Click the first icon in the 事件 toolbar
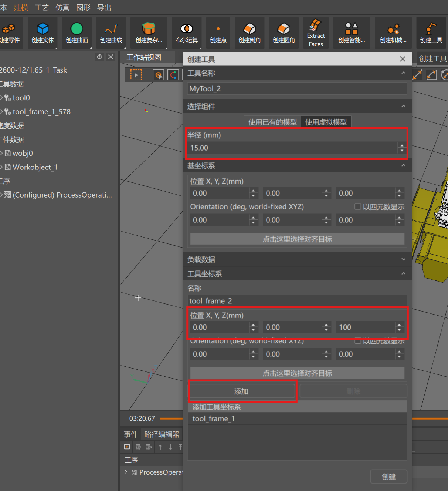Image resolution: width=448 pixels, height=491 pixels. pyautogui.click(x=127, y=447)
